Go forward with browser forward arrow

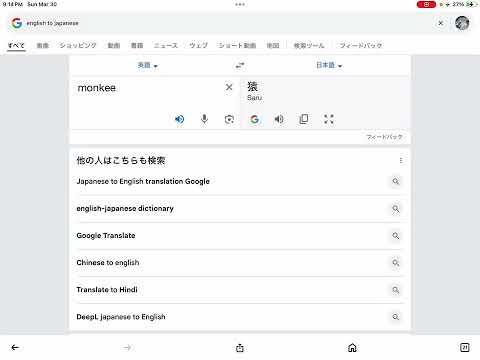click(x=127, y=348)
